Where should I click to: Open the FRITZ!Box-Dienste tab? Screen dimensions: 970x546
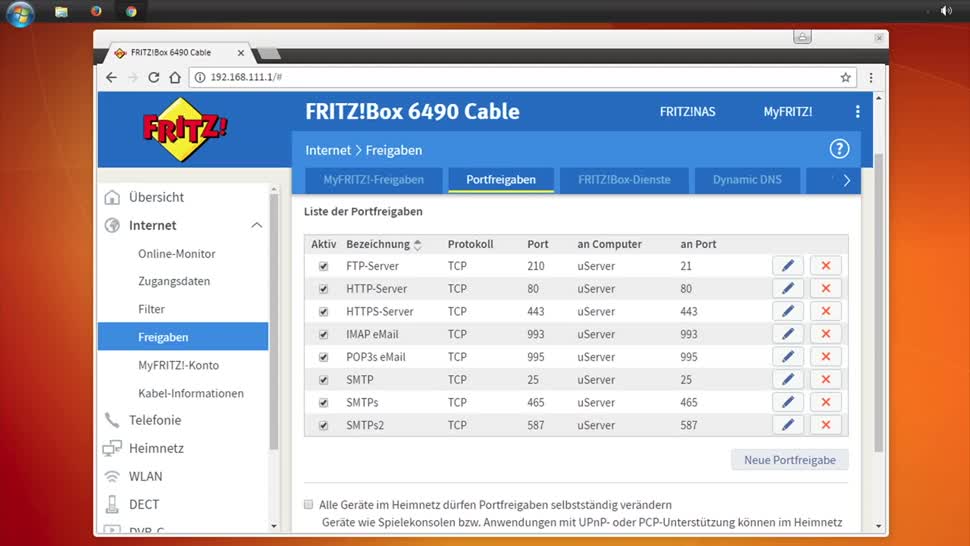[624, 180]
